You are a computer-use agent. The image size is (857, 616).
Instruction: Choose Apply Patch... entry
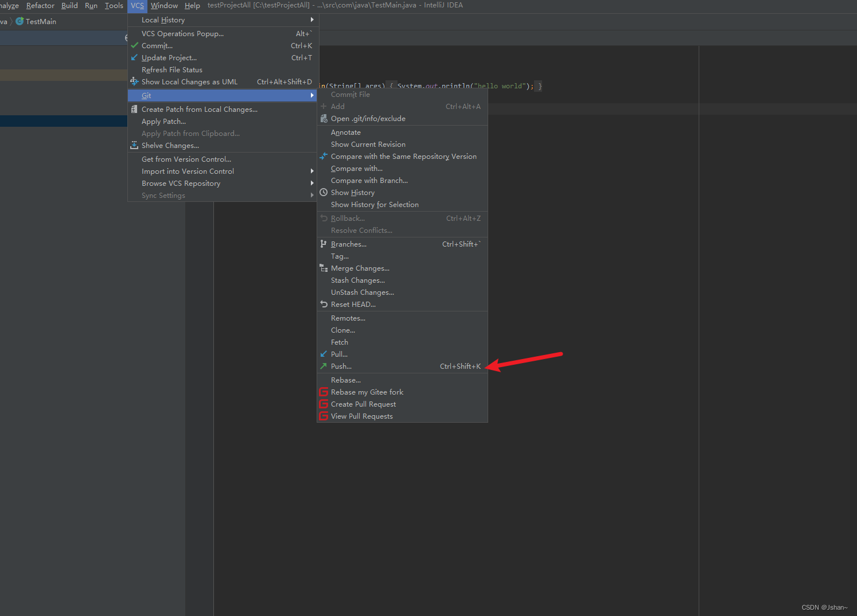[x=223, y=121]
